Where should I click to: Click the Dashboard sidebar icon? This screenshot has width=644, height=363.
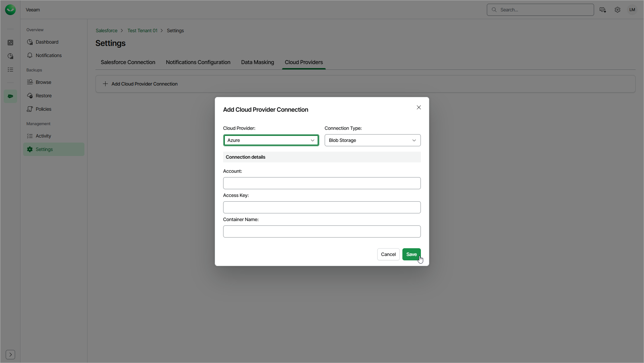tap(30, 42)
